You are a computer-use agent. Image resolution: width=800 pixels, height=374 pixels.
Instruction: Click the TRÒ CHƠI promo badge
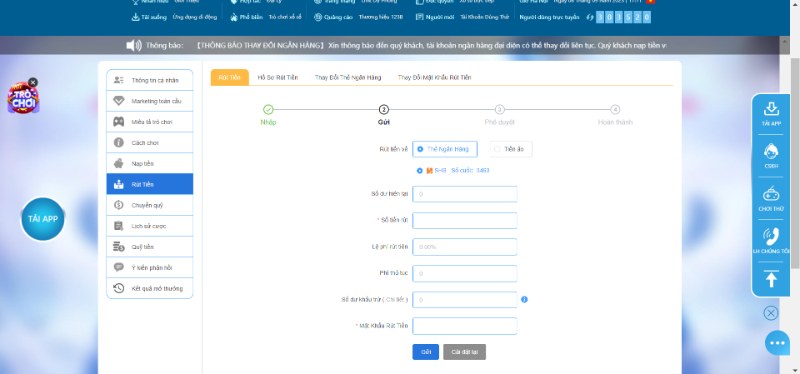tap(22, 98)
